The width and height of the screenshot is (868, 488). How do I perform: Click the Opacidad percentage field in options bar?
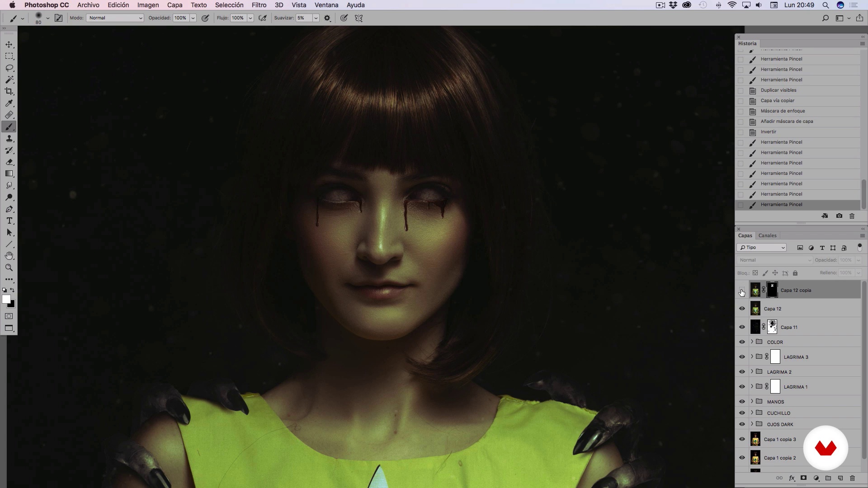pyautogui.click(x=180, y=18)
